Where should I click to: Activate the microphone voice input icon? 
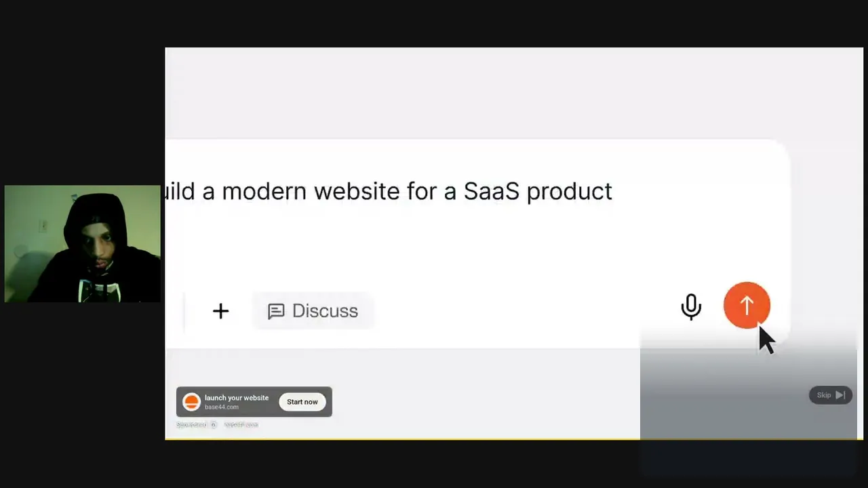click(691, 307)
